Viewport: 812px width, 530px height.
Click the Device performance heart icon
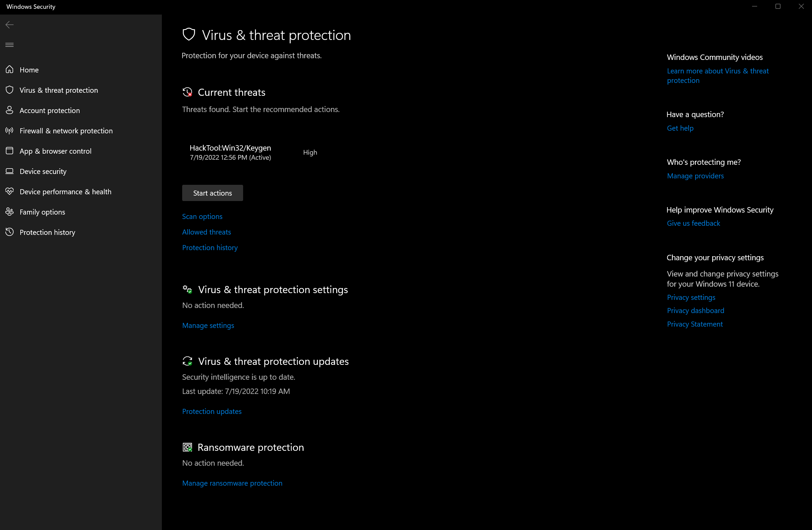(x=9, y=191)
